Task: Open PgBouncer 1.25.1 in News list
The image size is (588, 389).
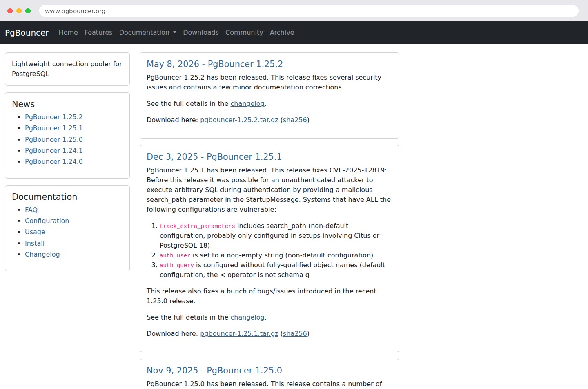Action: [x=54, y=128]
